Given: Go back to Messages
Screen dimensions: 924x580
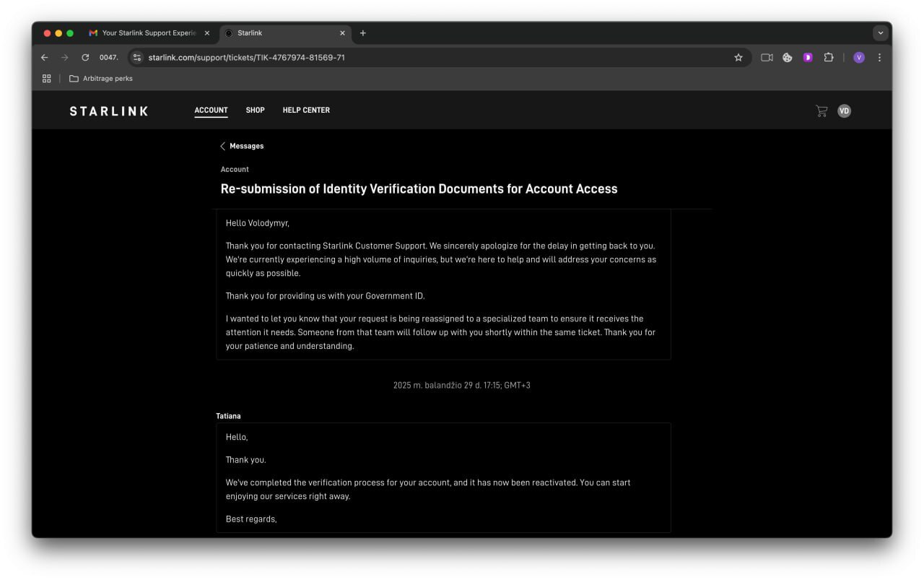Looking at the screenshot, I should (243, 146).
